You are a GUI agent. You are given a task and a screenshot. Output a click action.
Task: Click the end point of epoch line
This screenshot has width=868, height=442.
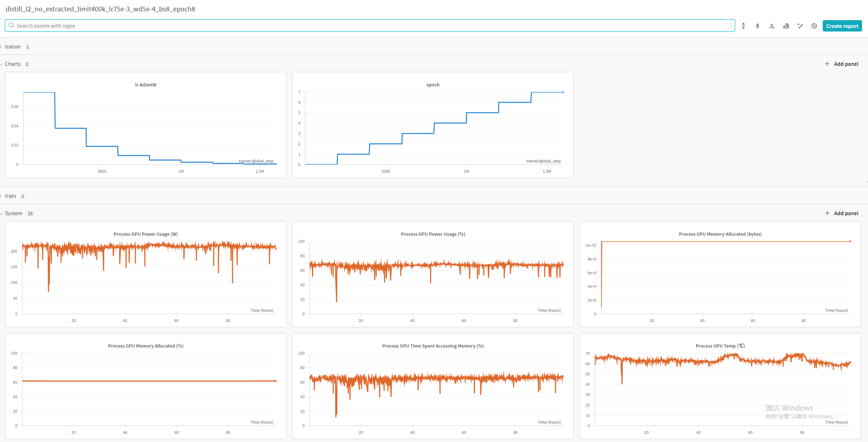(563, 92)
